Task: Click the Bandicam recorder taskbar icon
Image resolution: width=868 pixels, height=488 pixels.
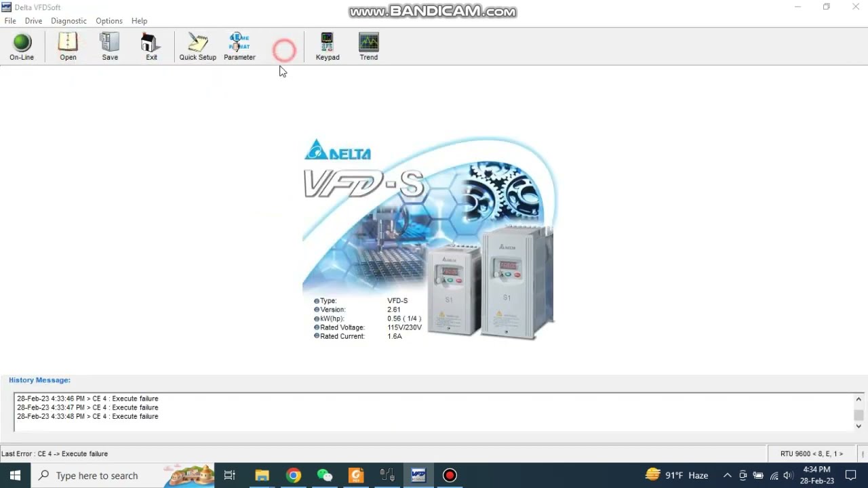Action: (x=450, y=475)
